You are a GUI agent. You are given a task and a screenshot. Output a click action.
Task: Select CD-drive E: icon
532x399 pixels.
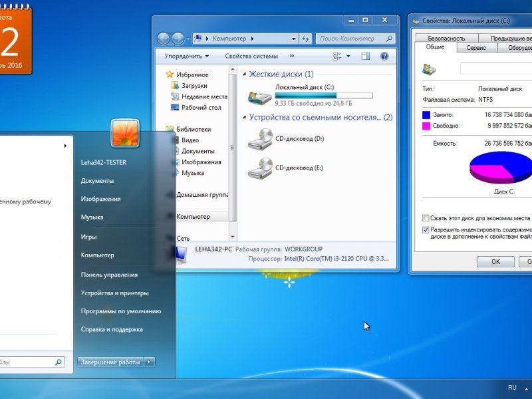click(260, 168)
